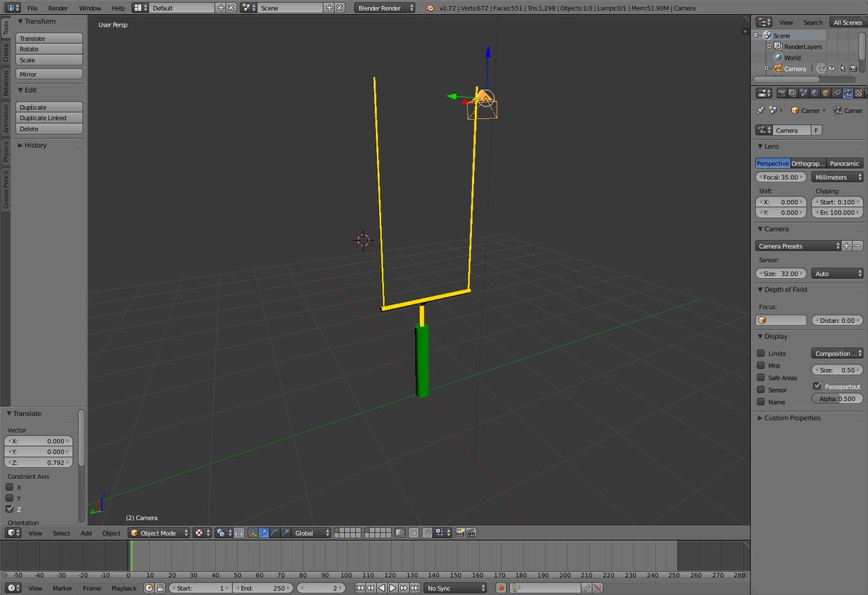Open the Object properties cube icon
This screenshot has width=868, height=595.
point(826,92)
